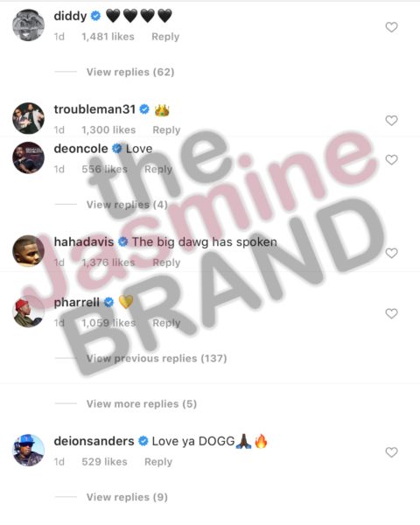Like pharrell's yellow heart comment
The image size is (420, 525).
[391, 313]
